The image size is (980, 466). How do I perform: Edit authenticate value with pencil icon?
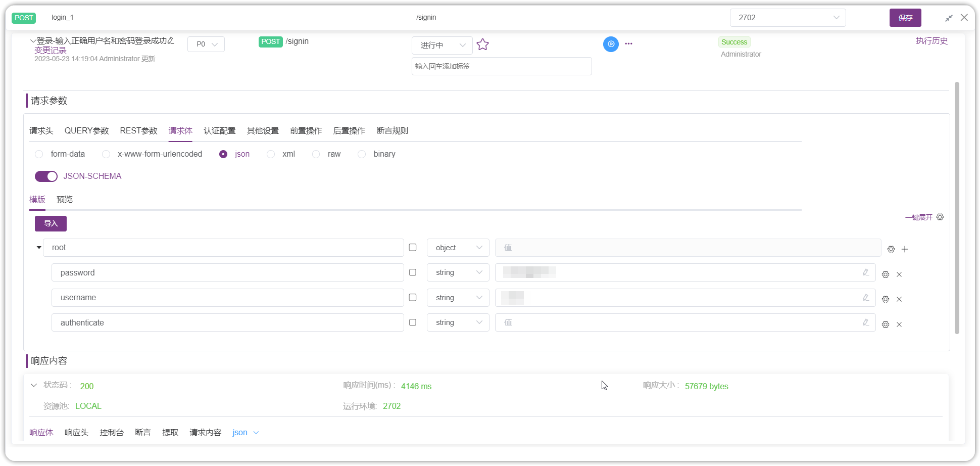click(866, 322)
